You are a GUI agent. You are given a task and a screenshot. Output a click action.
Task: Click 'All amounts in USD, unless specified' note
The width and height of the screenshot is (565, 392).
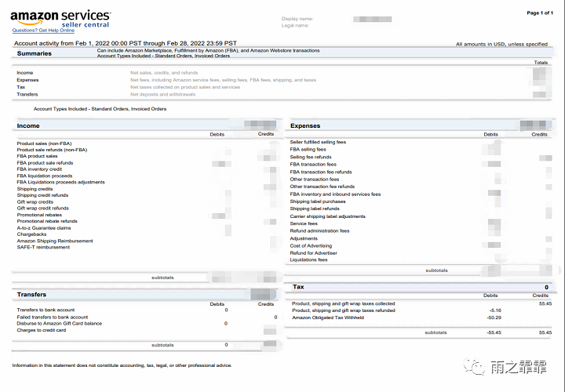tap(501, 44)
